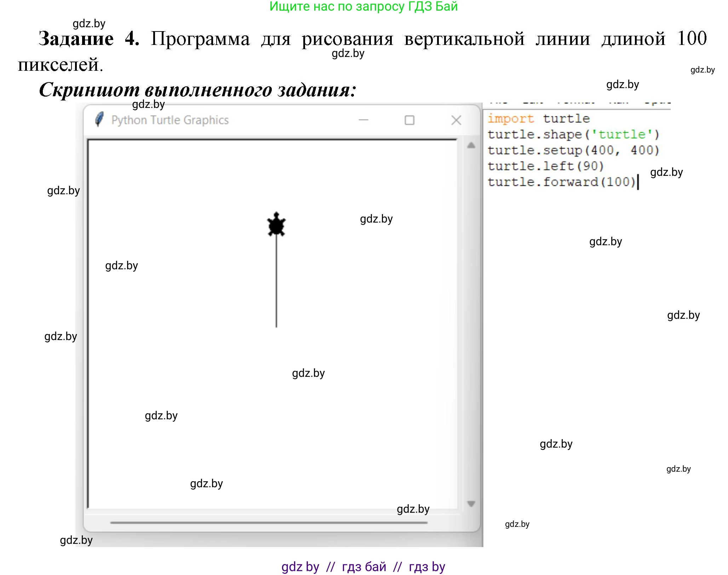Maximize the Python Turtle Graphics window
The height and width of the screenshot is (575, 728).
(x=410, y=120)
